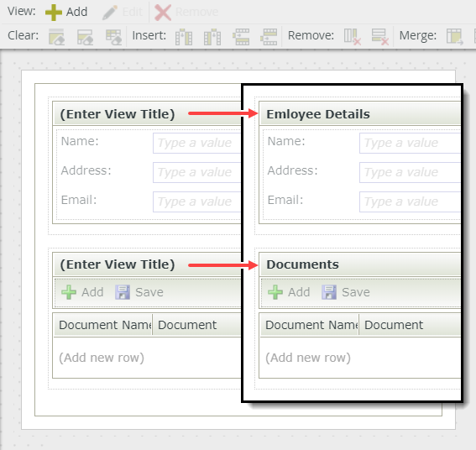Image resolution: width=476 pixels, height=450 pixels.
Task: Insert a row above
Action: (241, 37)
